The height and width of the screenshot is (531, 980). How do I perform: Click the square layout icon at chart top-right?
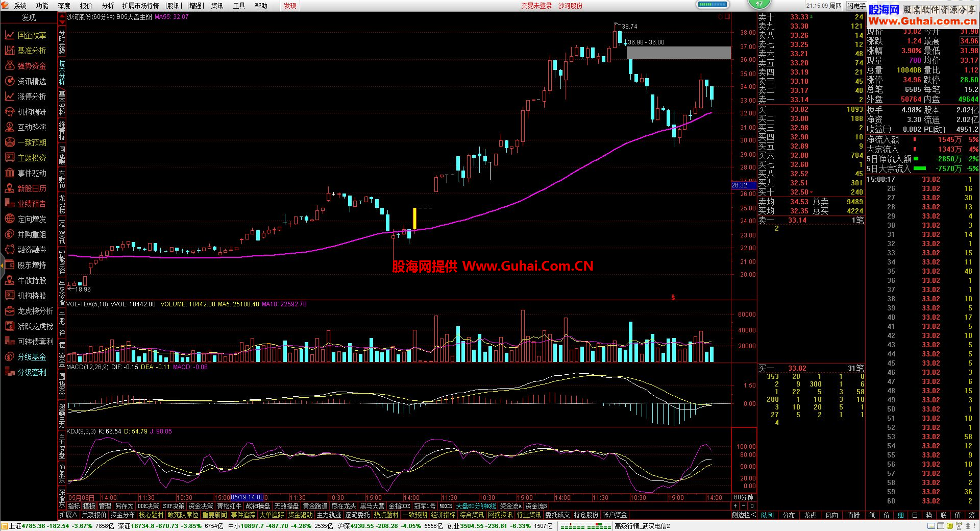click(x=727, y=17)
